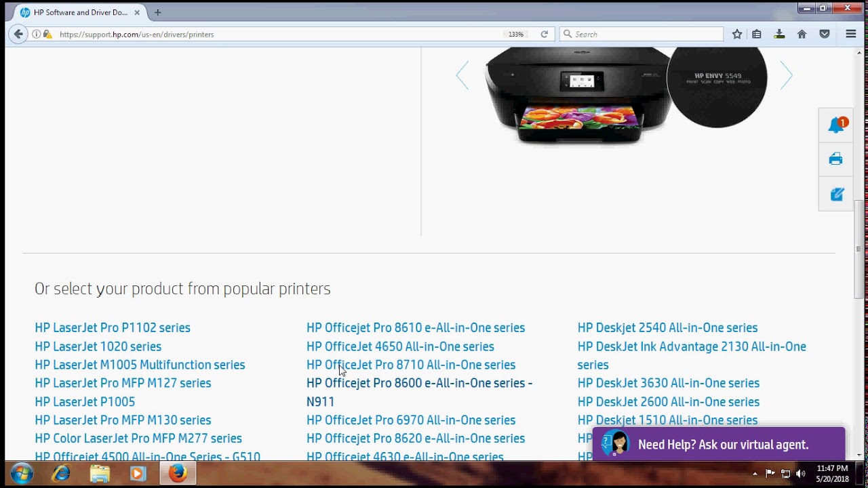Open a new tab with plus icon

click(157, 12)
